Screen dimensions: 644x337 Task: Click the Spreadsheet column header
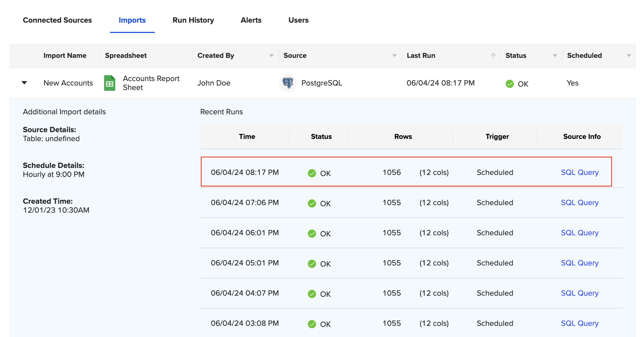126,56
